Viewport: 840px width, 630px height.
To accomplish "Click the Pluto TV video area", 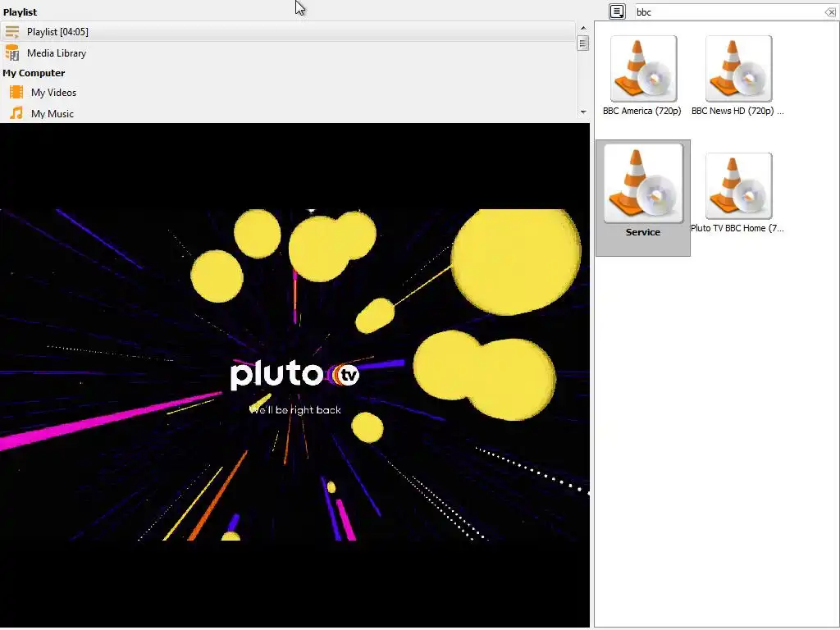I will 294,375.
